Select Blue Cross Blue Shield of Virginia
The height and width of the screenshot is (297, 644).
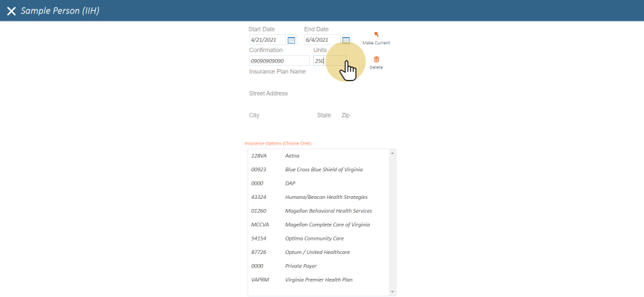[323, 169]
